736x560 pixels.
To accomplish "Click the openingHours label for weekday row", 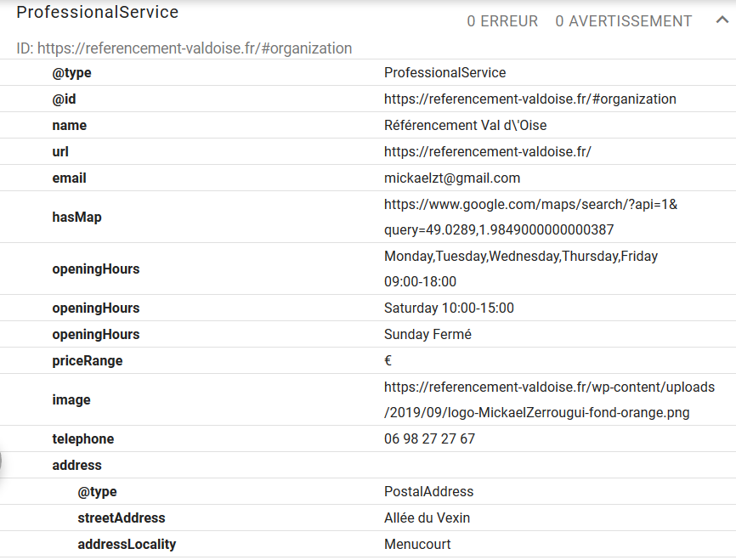I will pyautogui.click(x=96, y=269).
